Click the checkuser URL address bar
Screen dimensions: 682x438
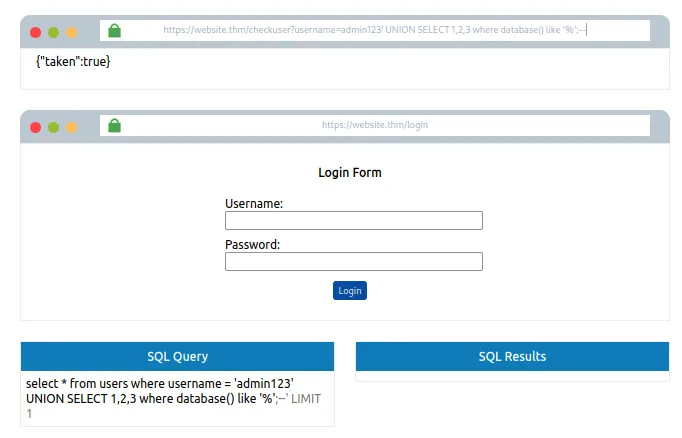point(375,30)
